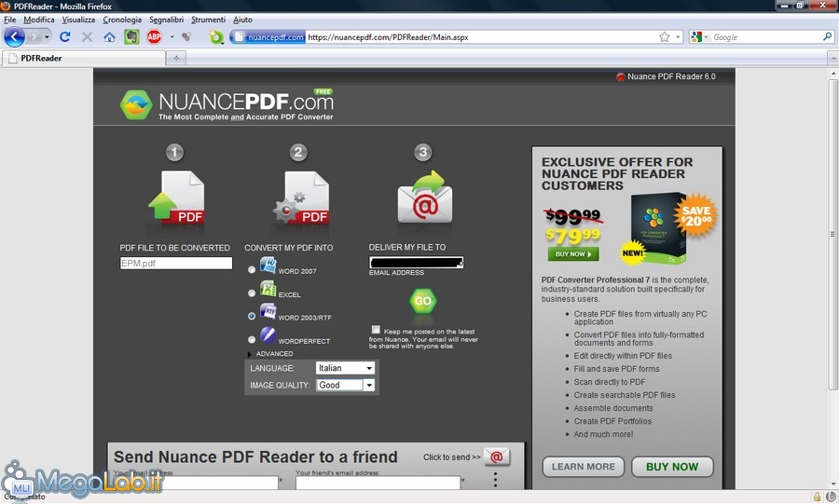
Task: Collapse the Advanced options triangle
Action: pyautogui.click(x=249, y=354)
